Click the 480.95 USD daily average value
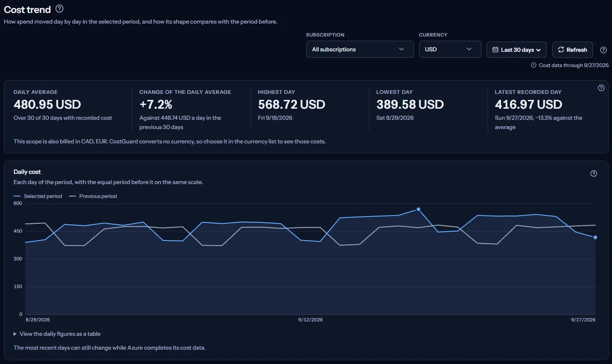This screenshot has width=612, height=364. (47, 105)
